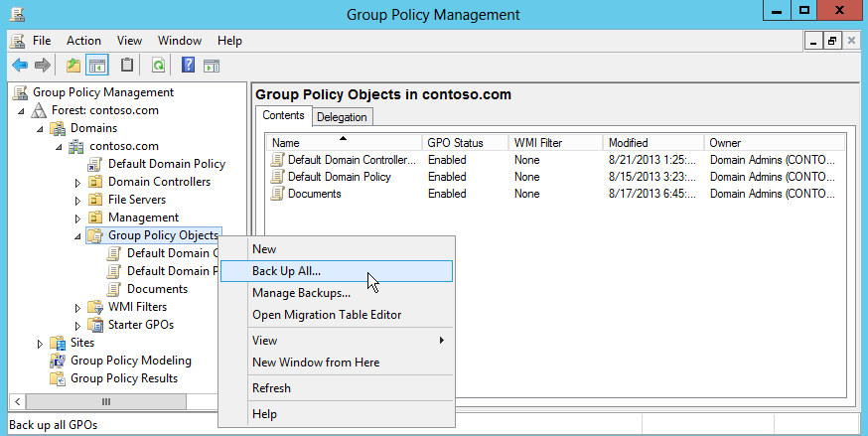
Task: Click the Management OU folder icon
Action: tap(95, 218)
